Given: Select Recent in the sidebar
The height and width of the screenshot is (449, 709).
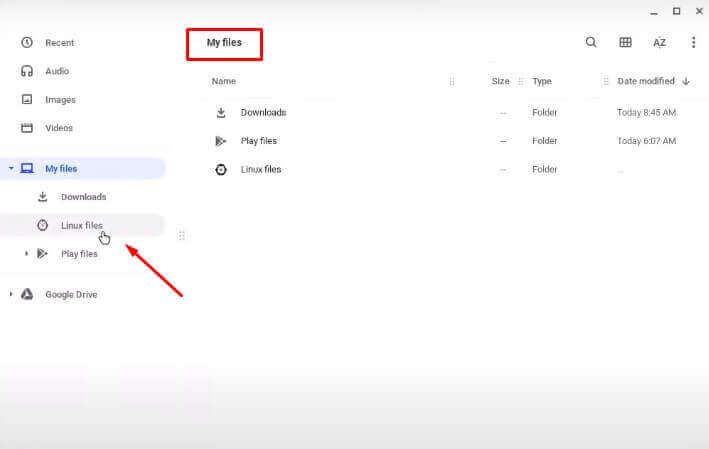Looking at the screenshot, I should [60, 43].
